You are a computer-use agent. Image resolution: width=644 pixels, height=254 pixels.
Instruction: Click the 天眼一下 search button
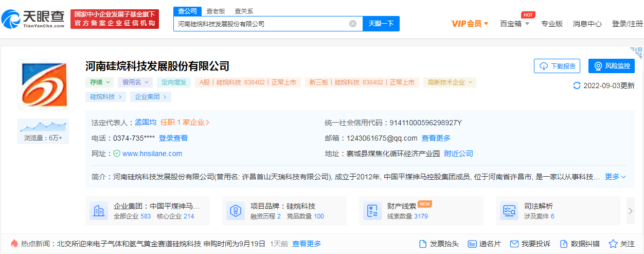coord(381,24)
